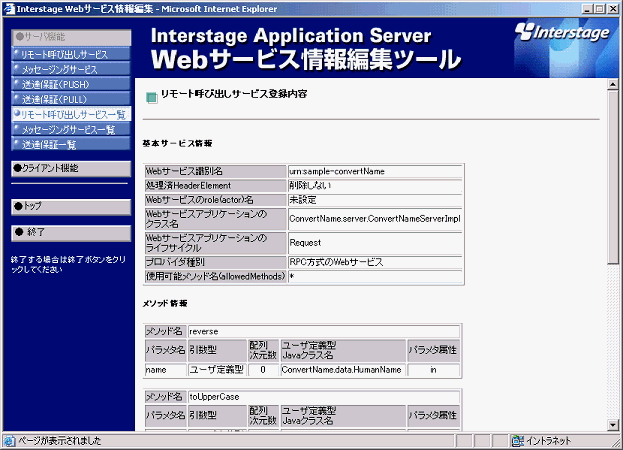Screen dimensions: 623x450
Task: Open メッセージングサービス menu item
Action: (71, 69)
